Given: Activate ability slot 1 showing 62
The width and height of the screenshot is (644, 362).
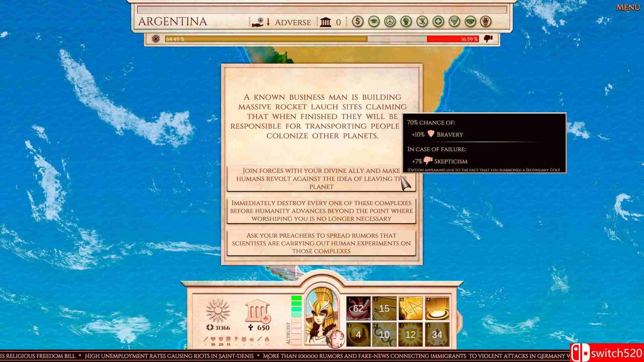Looking at the screenshot, I should [358, 308].
